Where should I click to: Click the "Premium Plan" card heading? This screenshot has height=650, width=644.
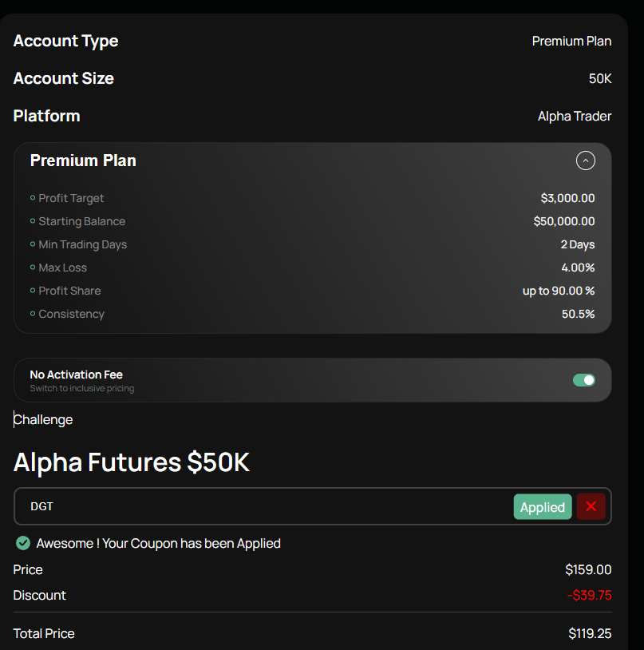pos(83,161)
